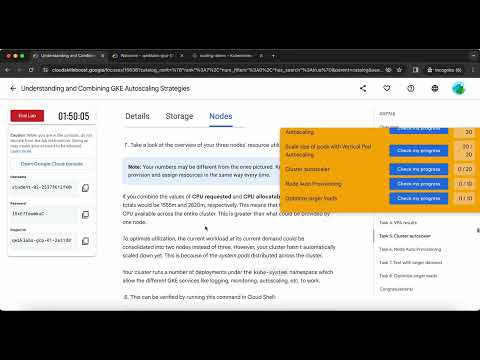Close the Understanding and Combining browser tab

click(x=103, y=56)
